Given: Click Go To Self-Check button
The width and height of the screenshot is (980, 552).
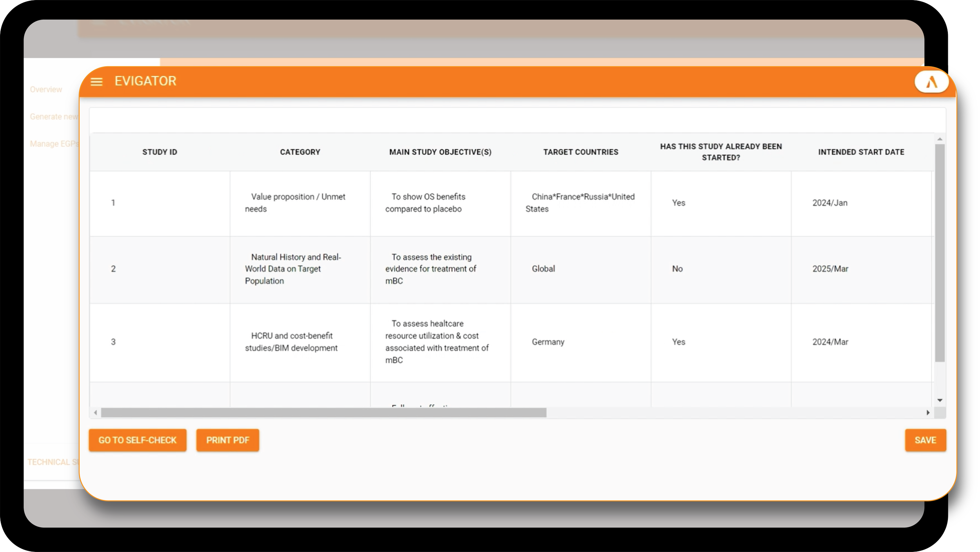Looking at the screenshot, I should (137, 440).
